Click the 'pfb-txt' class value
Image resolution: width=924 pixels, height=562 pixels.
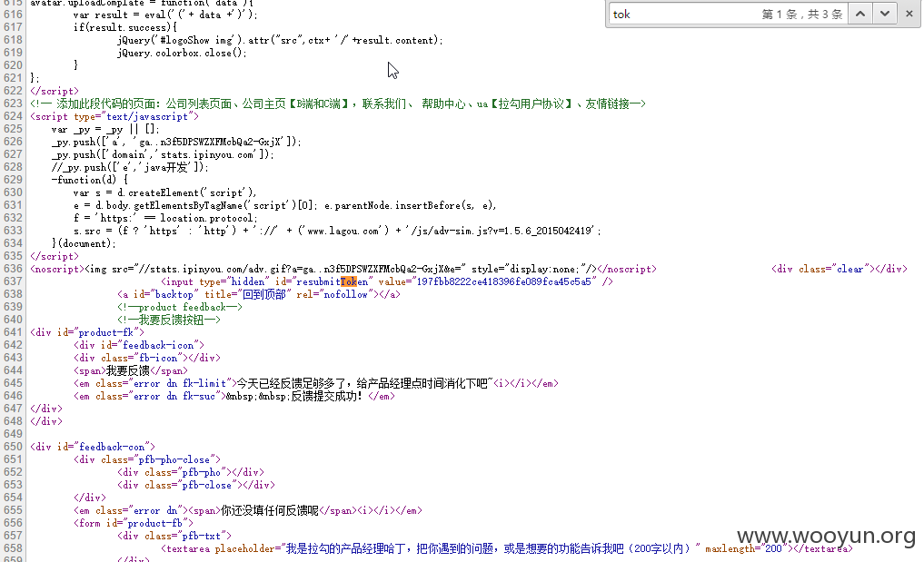[x=202, y=536]
